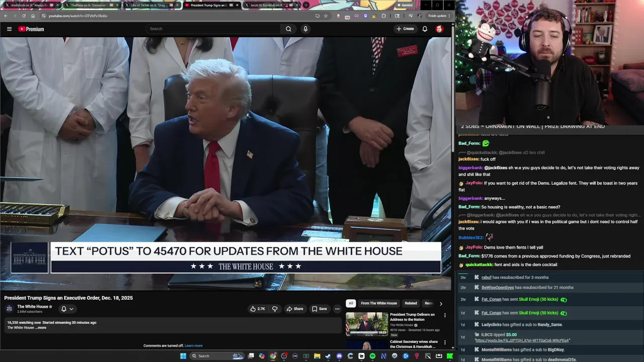Screen dimensions: 644x362
Task: Click the 'Finish update' browser button
Action: [439, 16]
